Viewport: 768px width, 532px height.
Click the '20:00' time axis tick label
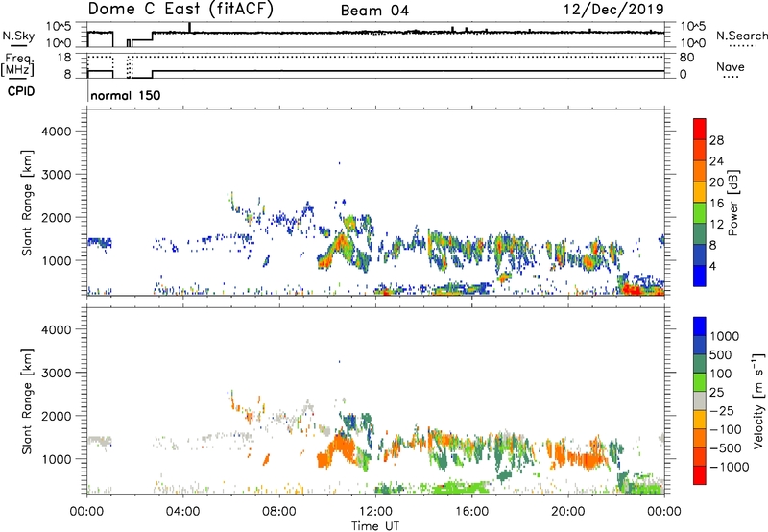pos(567,512)
